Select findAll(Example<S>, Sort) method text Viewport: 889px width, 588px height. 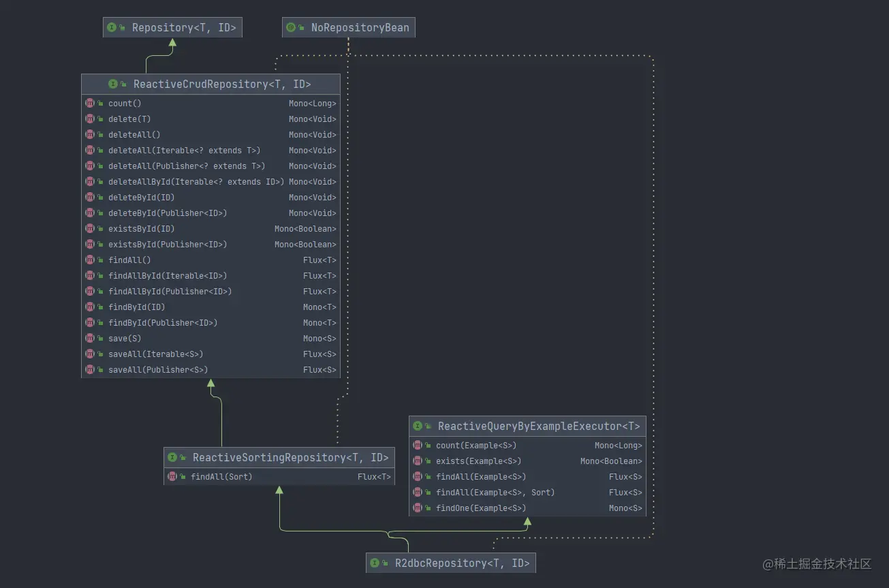point(495,493)
